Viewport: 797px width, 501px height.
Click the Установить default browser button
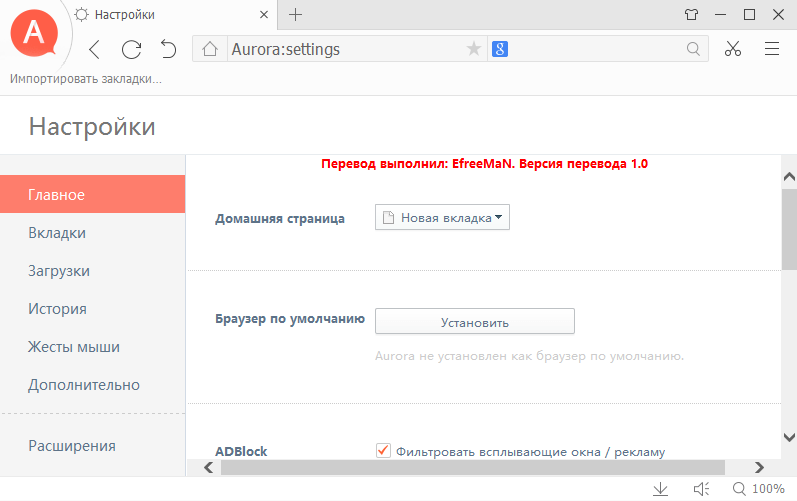pyautogui.click(x=474, y=322)
